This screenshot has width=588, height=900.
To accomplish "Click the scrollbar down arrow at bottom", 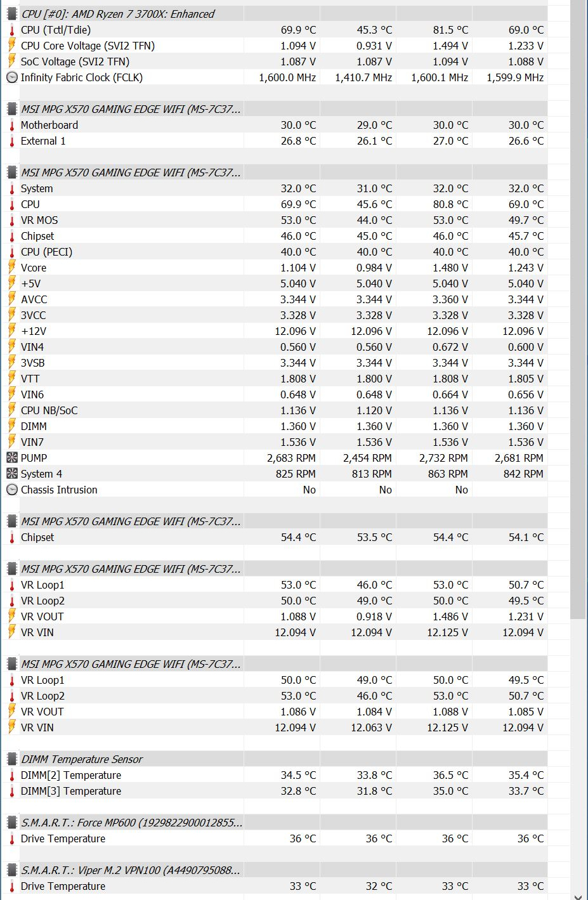I will pos(578,896).
